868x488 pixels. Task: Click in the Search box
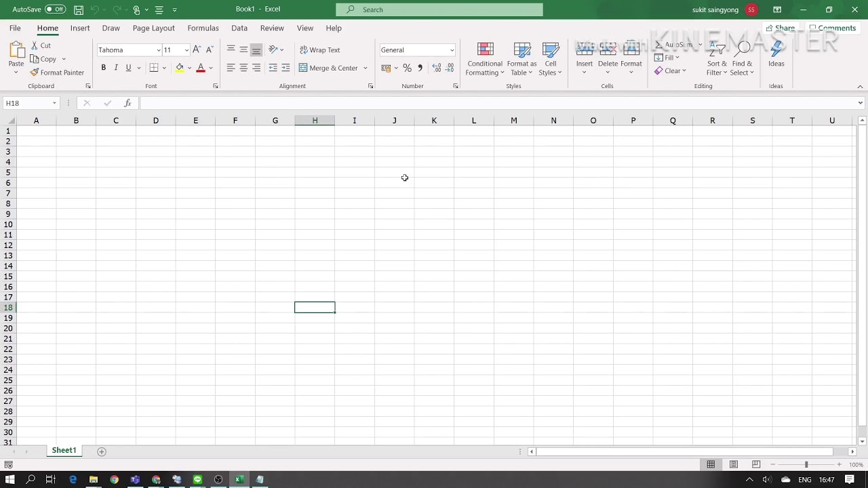[439, 9]
